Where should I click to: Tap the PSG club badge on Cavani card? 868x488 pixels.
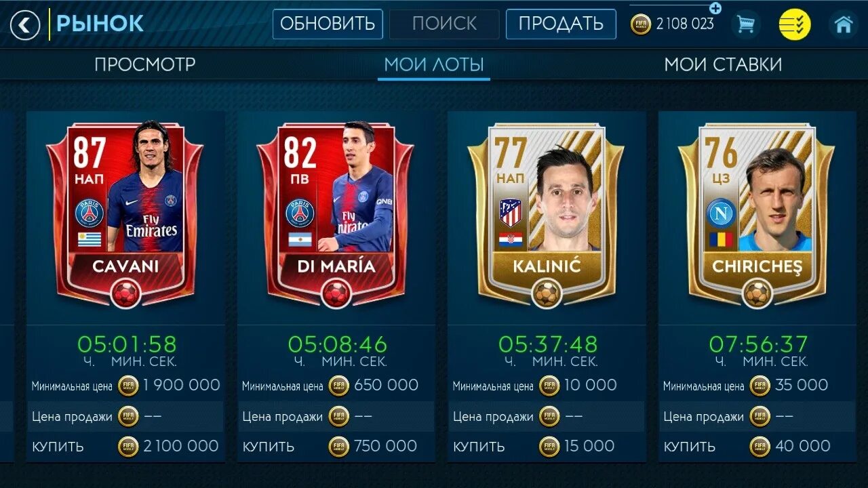pos(88,213)
